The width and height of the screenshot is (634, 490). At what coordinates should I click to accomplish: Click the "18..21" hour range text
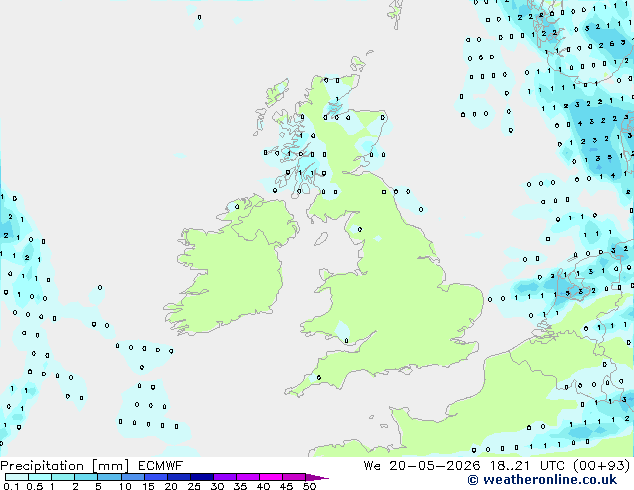(x=511, y=466)
